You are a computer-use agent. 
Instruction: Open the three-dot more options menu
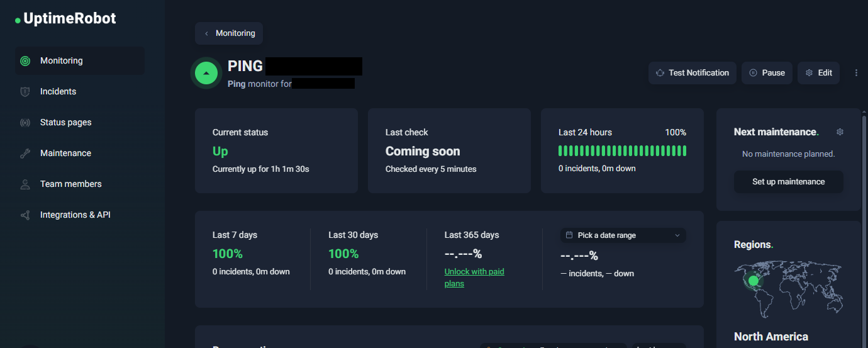(x=856, y=73)
